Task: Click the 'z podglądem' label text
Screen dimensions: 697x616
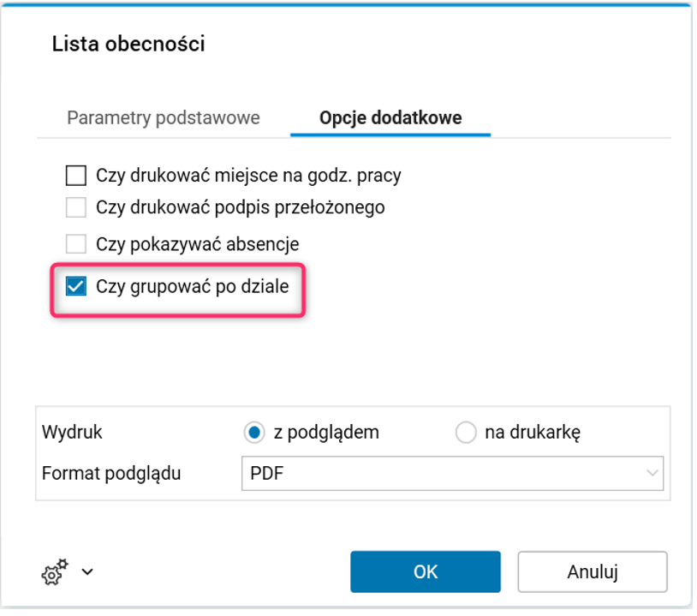Action: pos(326,433)
